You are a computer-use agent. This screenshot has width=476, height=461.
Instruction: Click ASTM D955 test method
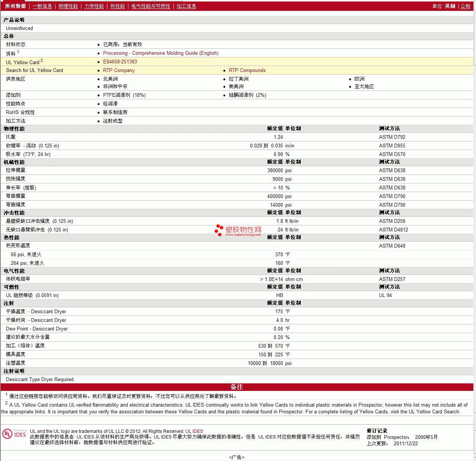click(392, 146)
